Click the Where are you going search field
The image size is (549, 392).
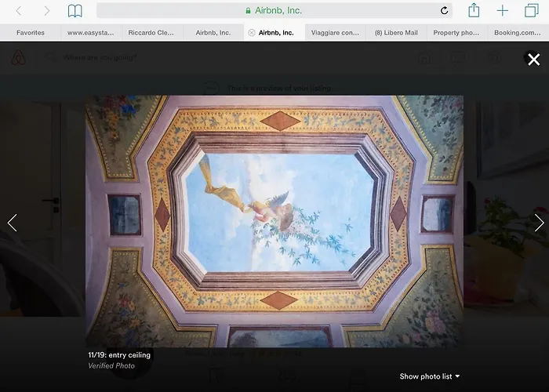point(100,57)
